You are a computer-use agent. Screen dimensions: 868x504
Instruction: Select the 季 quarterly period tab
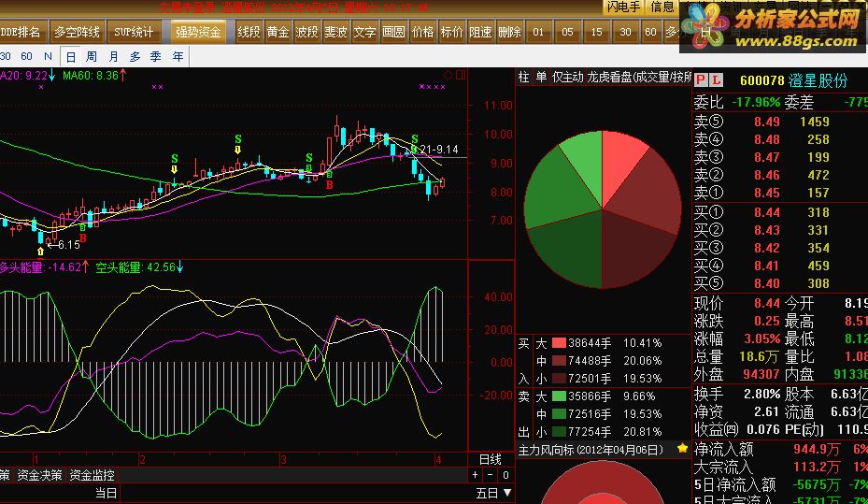156,56
